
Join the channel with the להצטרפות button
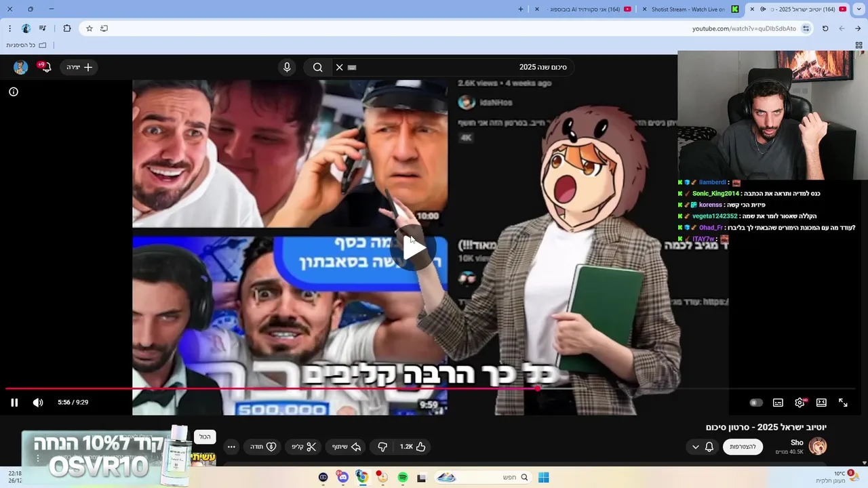743,447
